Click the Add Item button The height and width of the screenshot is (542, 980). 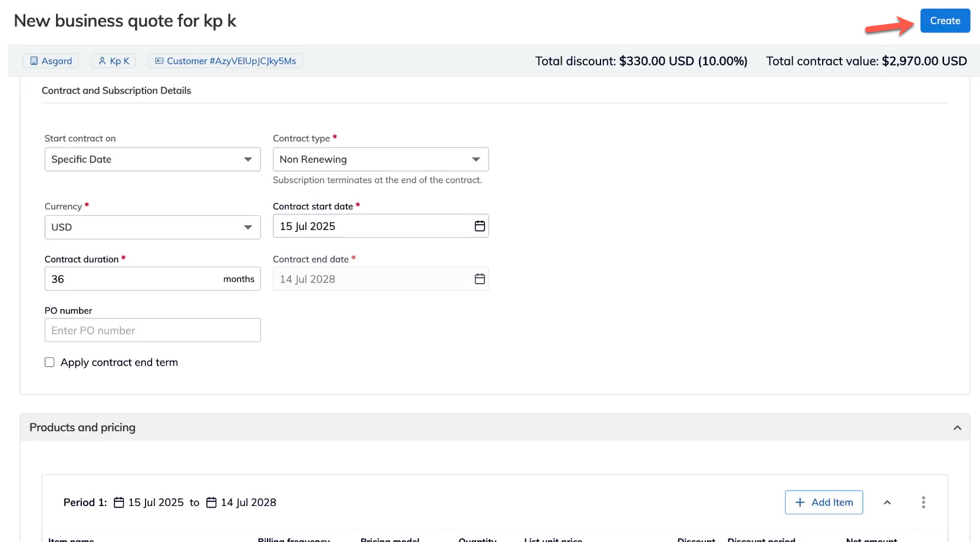coord(823,502)
